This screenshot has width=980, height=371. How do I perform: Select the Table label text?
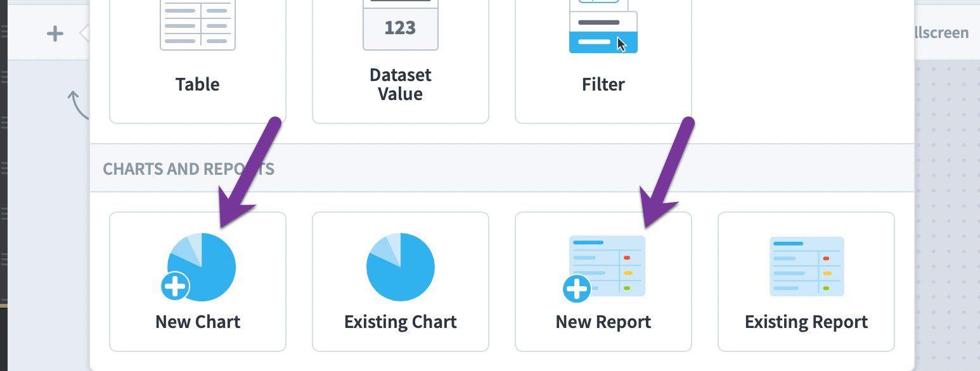click(x=198, y=84)
